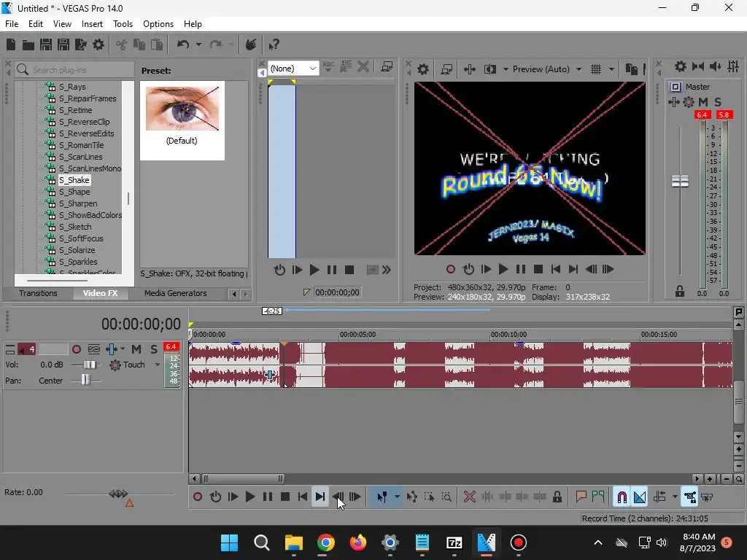Click the Search plug-ins field

point(74,70)
